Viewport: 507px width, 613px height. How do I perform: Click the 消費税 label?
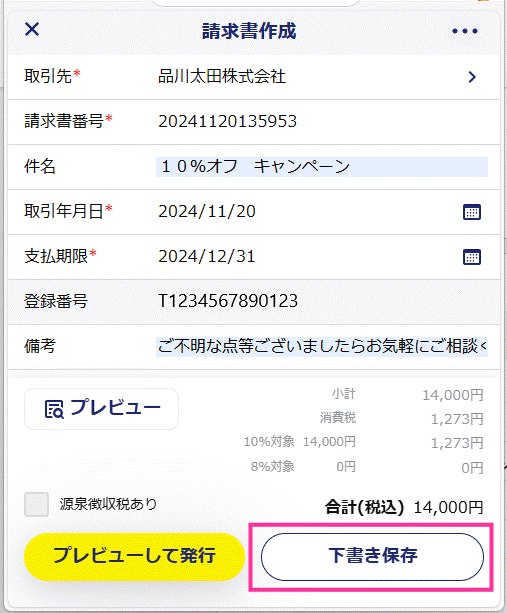pyautogui.click(x=338, y=418)
